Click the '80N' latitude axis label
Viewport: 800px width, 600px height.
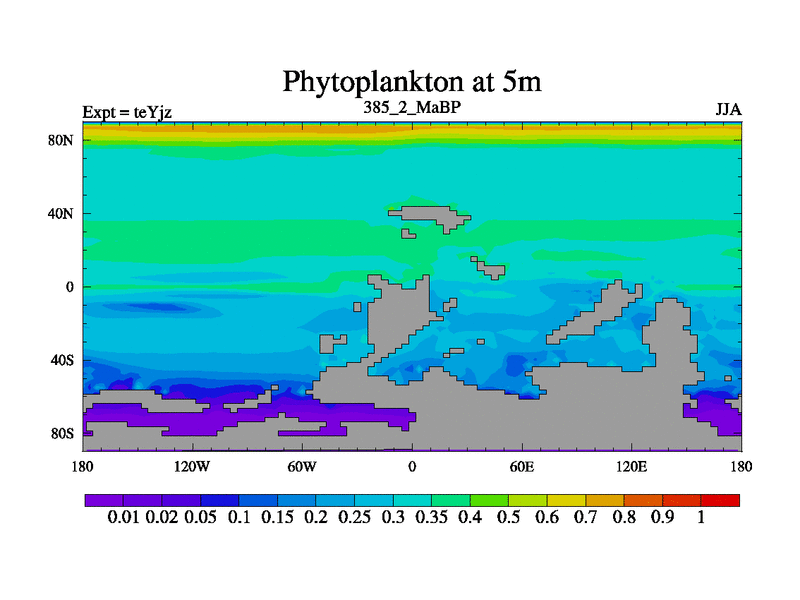tap(63, 140)
